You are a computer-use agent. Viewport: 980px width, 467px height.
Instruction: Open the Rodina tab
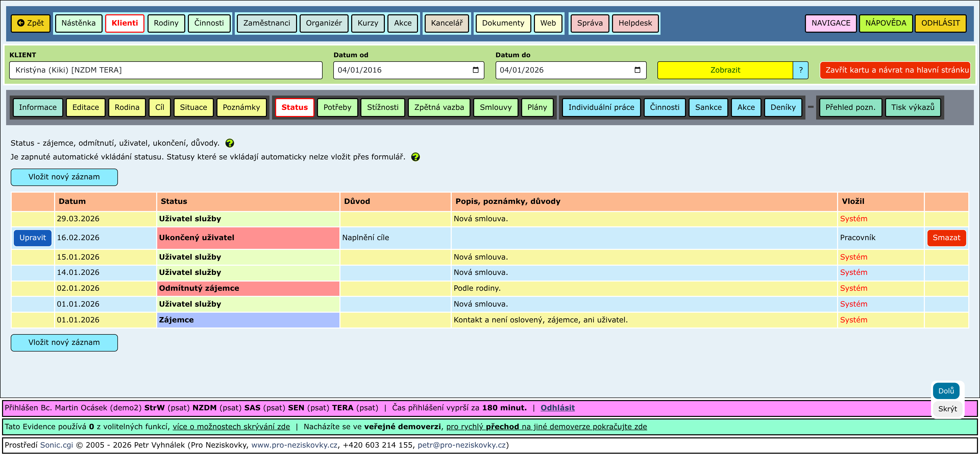pos(127,107)
